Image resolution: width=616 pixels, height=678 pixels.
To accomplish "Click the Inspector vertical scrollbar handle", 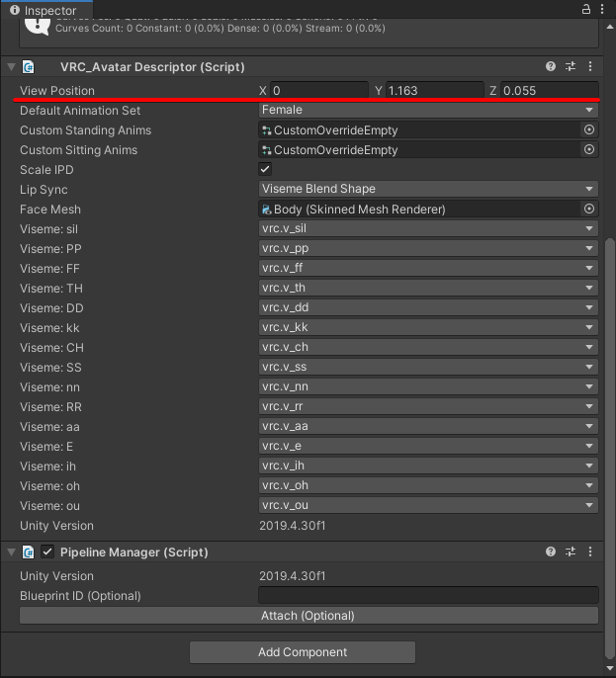I will (x=610, y=448).
